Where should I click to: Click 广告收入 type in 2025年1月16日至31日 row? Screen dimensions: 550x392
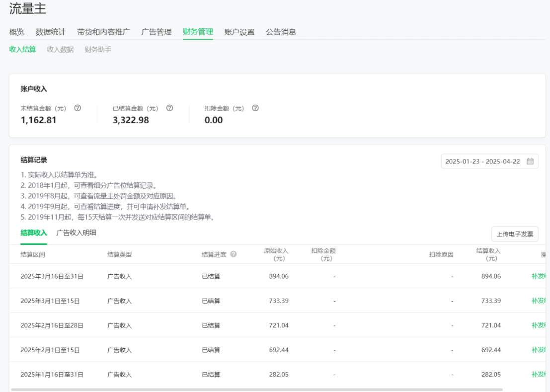click(x=119, y=375)
